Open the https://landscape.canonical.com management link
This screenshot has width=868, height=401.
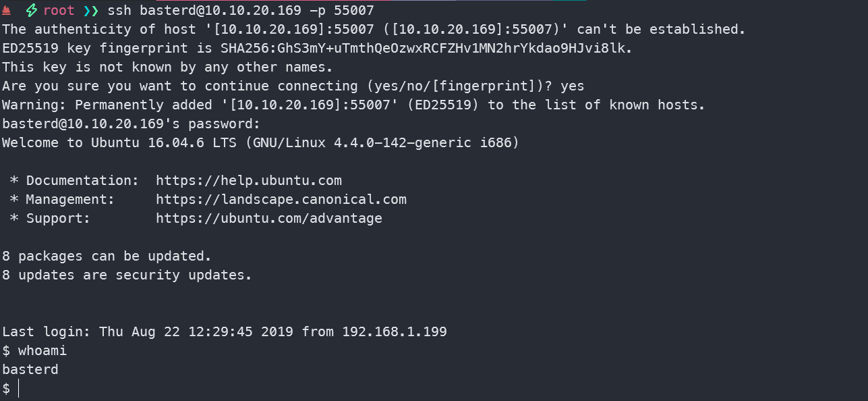[x=281, y=200]
